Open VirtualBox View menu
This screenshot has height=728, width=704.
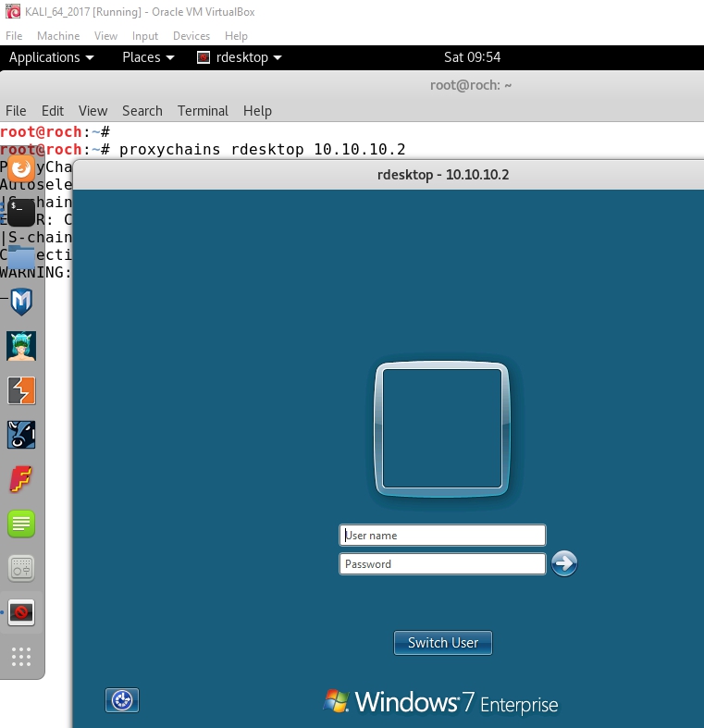coord(105,36)
